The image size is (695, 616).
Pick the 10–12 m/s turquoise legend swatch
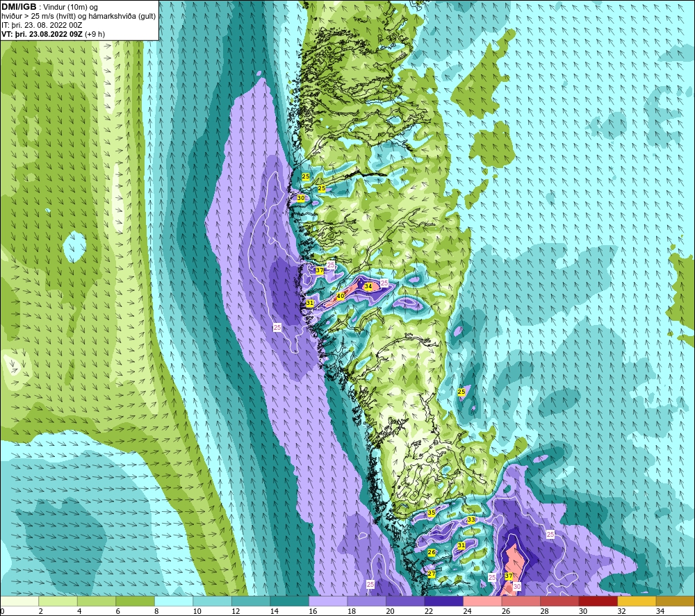(x=212, y=601)
